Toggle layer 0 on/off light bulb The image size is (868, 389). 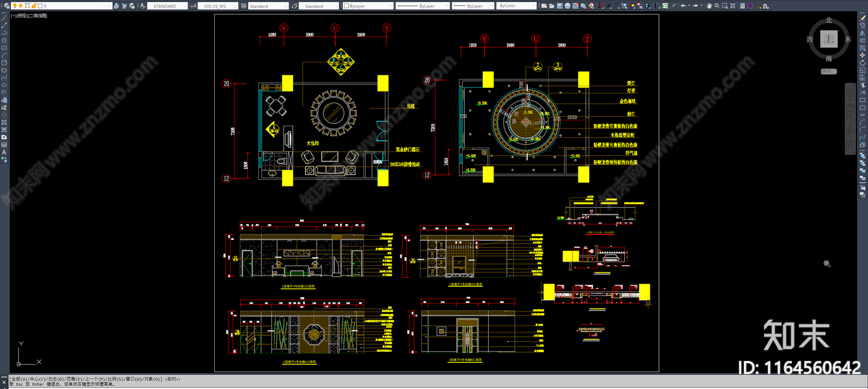tap(15, 6)
